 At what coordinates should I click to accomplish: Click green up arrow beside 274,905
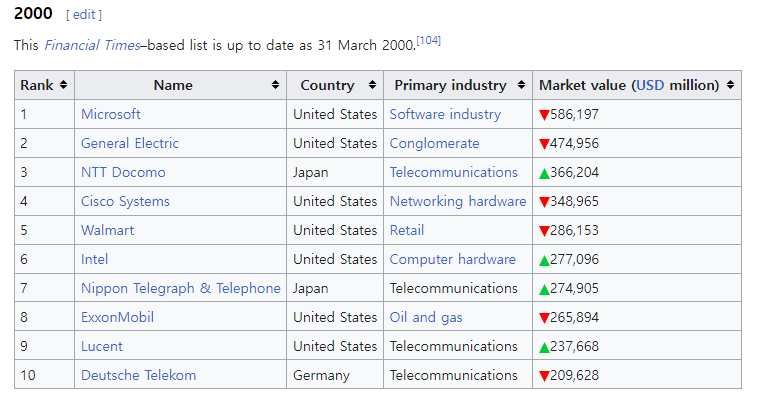click(x=544, y=289)
